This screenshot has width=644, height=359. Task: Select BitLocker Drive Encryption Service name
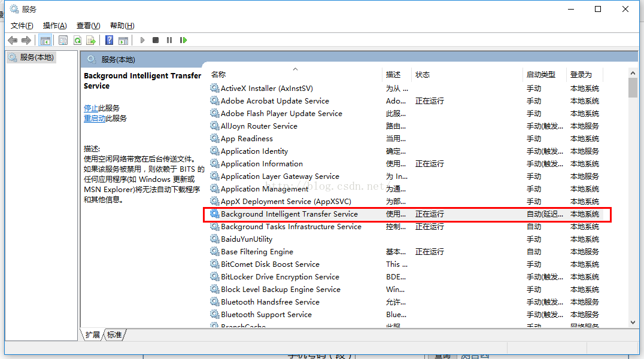(x=280, y=277)
